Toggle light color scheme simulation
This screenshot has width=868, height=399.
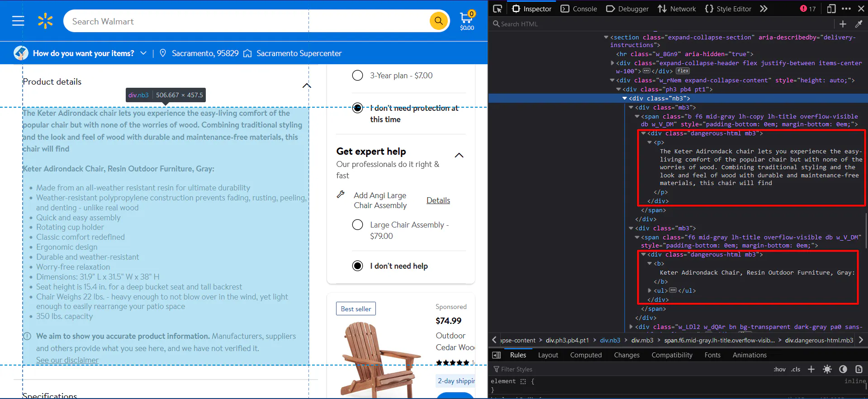click(x=827, y=369)
